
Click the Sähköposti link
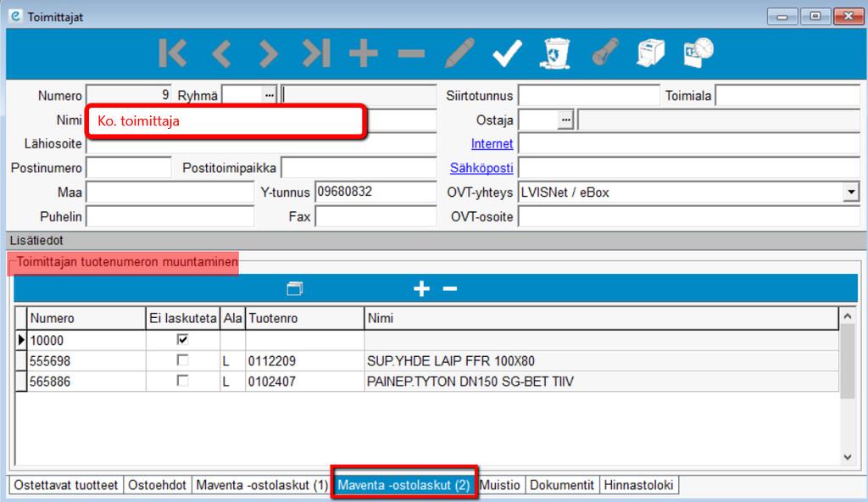pyautogui.click(x=481, y=168)
